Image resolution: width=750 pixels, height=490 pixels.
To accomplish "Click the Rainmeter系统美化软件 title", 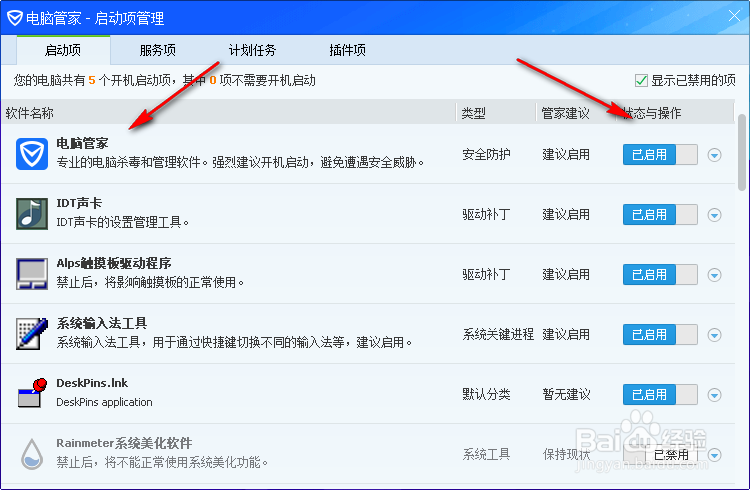I will coord(124,443).
